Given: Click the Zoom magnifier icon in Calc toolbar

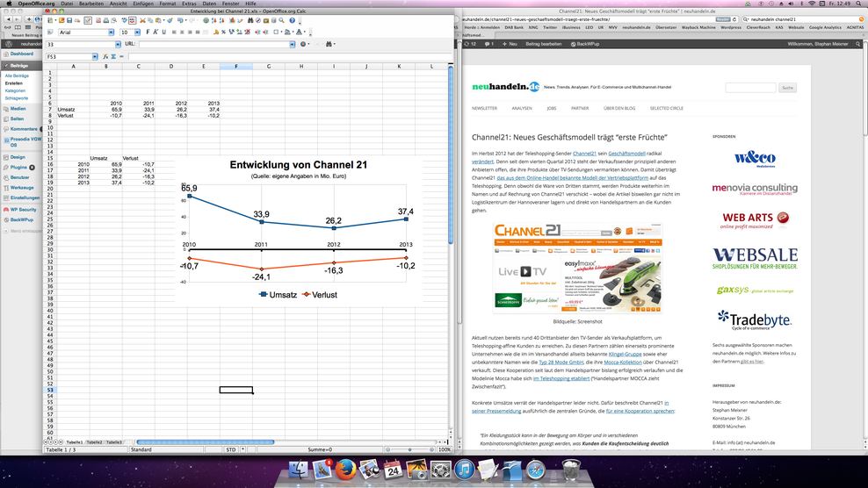Looking at the screenshot, I should tap(281, 20).
